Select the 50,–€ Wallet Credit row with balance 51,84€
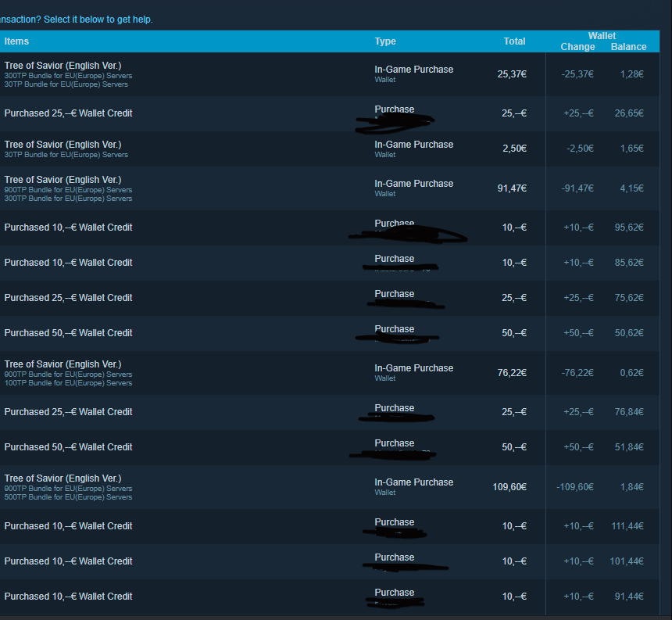 click(x=330, y=447)
